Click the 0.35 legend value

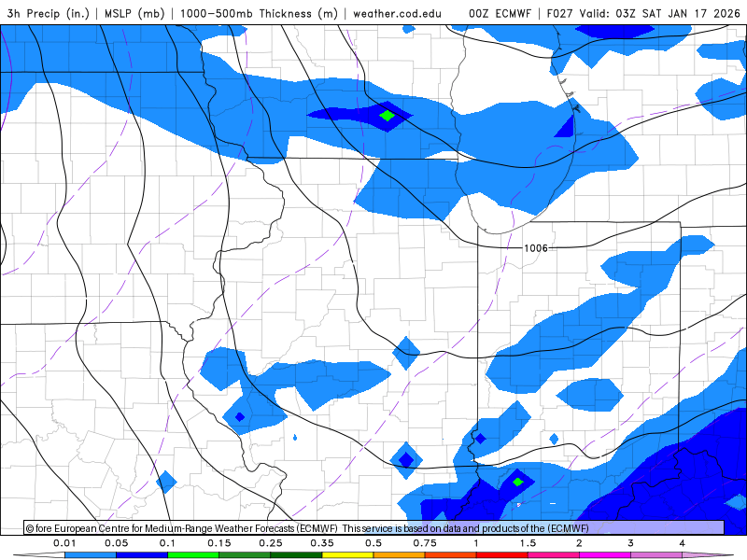click(322, 543)
